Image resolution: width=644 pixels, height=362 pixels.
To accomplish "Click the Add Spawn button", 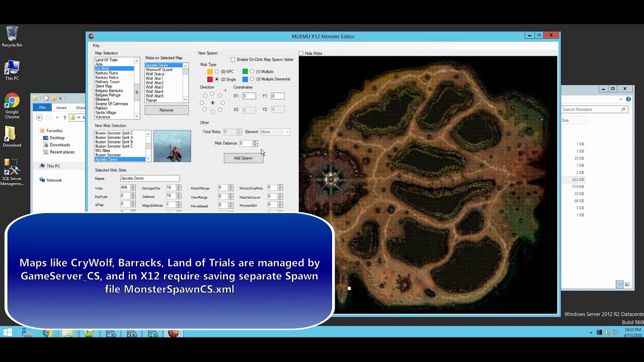I will (244, 158).
